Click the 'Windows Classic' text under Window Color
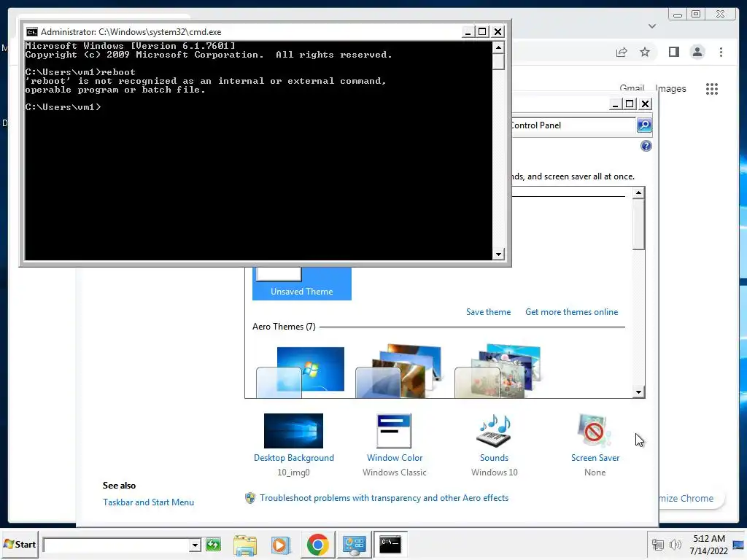This screenshot has width=747, height=560. tap(395, 472)
